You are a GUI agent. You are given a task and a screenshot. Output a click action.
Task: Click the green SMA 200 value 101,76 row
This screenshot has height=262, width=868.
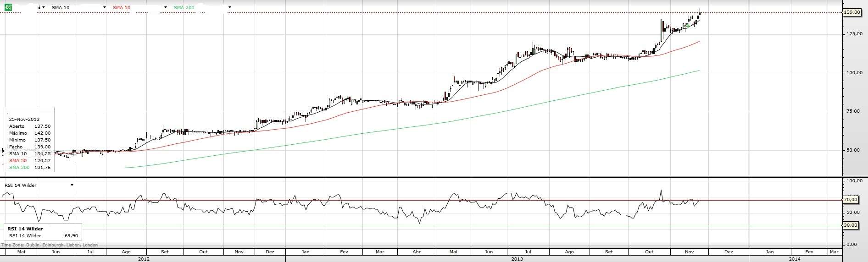click(x=30, y=167)
